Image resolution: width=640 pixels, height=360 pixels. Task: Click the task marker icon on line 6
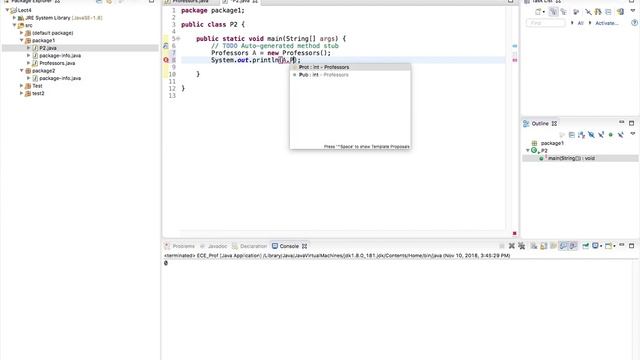pyautogui.click(x=166, y=46)
